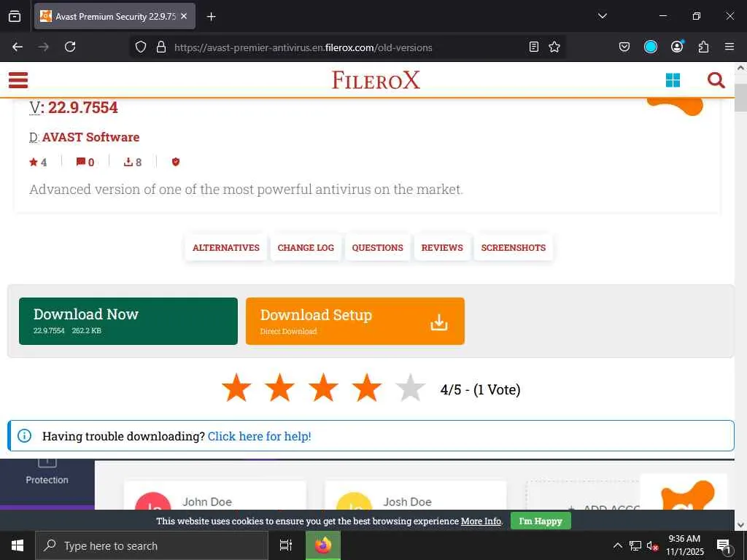The image size is (747, 560).
Task: Click the version 22.9.7554 text
Action: click(x=83, y=107)
